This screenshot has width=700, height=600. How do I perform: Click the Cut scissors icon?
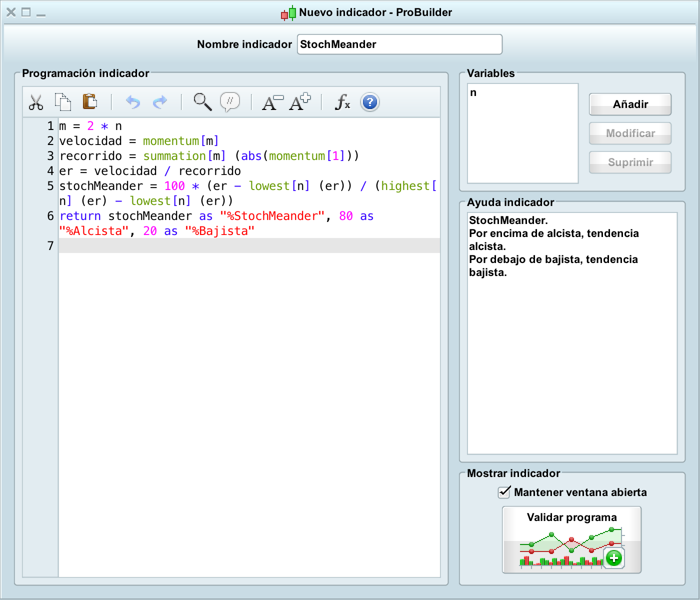point(36,102)
